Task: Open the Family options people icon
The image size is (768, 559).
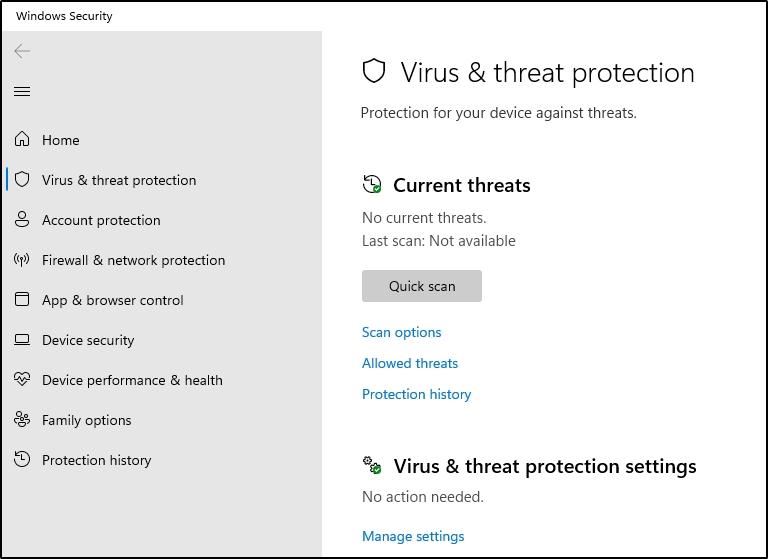Action: point(22,420)
